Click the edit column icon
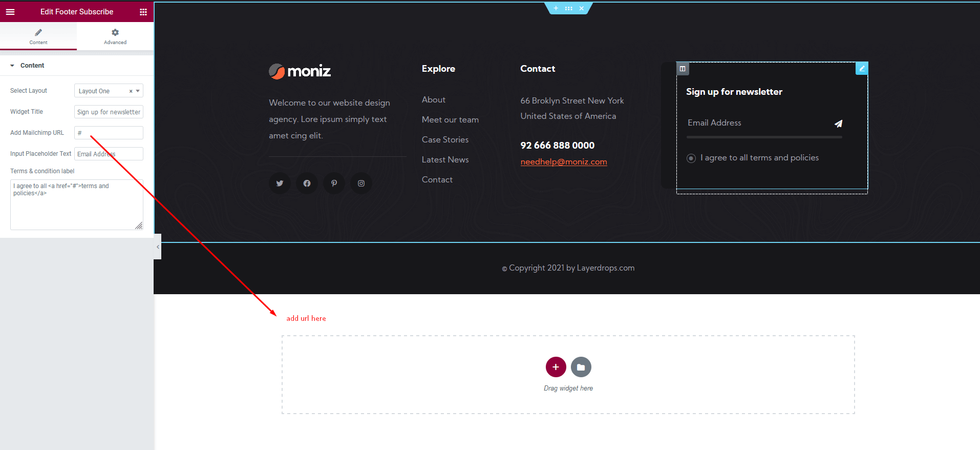This screenshot has height=450, width=980. (x=683, y=69)
